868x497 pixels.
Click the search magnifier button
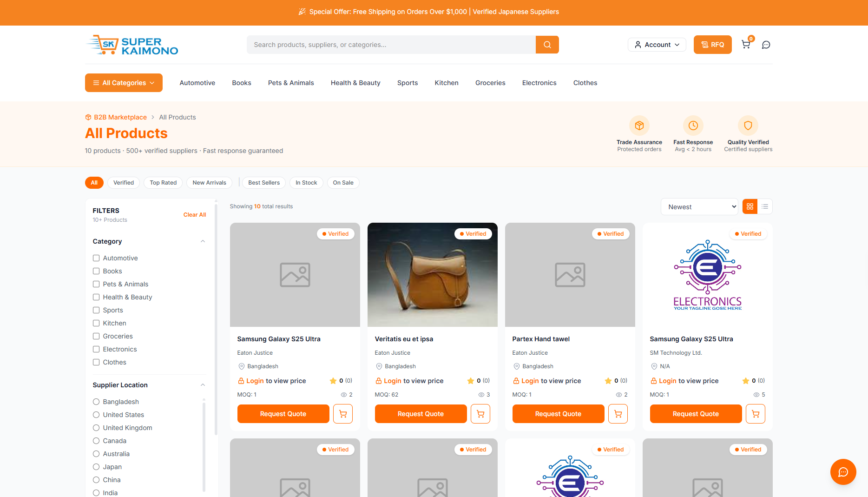coord(547,45)
